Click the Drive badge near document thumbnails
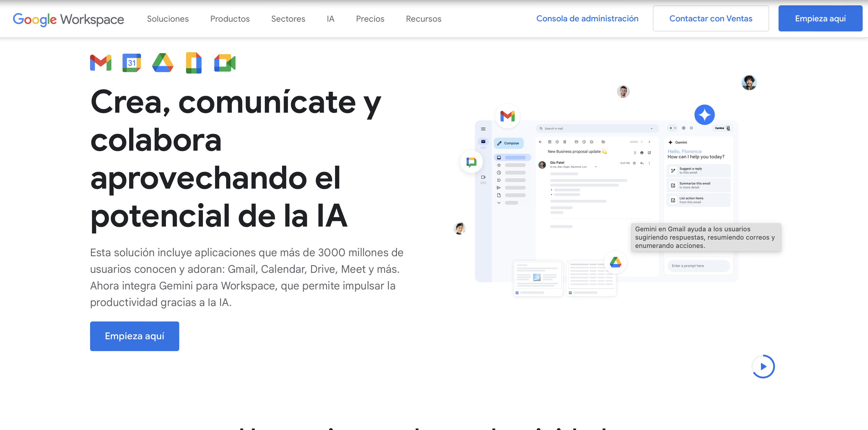 [615, 262]
